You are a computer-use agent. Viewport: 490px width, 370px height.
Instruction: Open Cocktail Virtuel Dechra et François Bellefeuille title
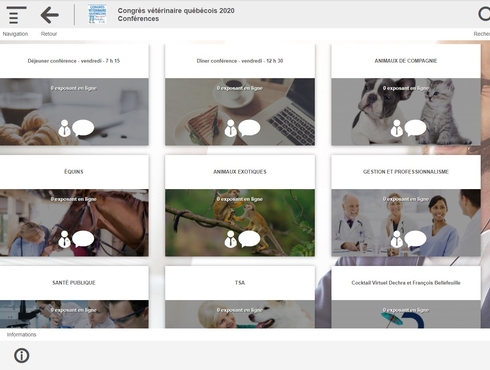(406, 283)
